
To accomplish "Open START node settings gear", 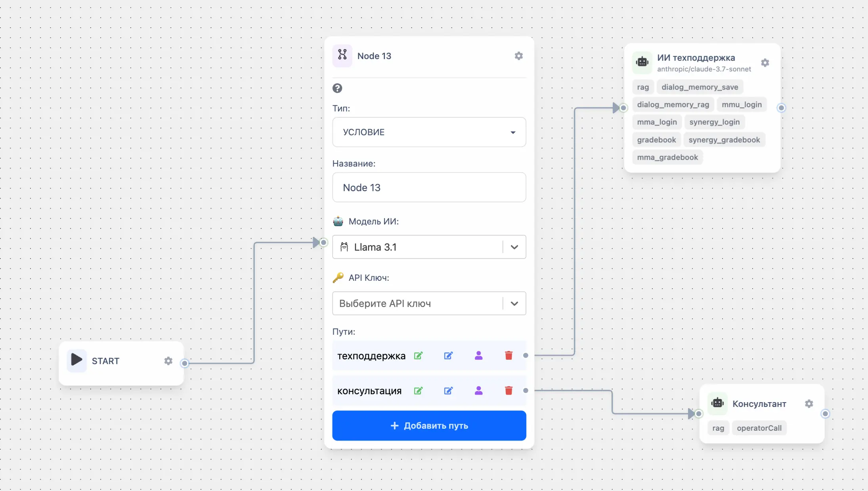I will coord(168,361).
